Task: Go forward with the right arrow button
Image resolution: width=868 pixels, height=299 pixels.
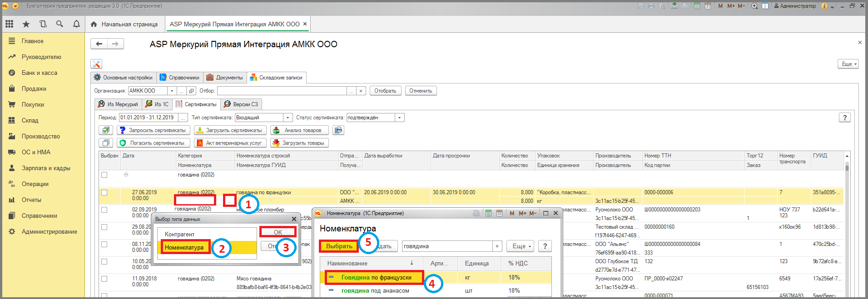Action: tap(115, 44)
